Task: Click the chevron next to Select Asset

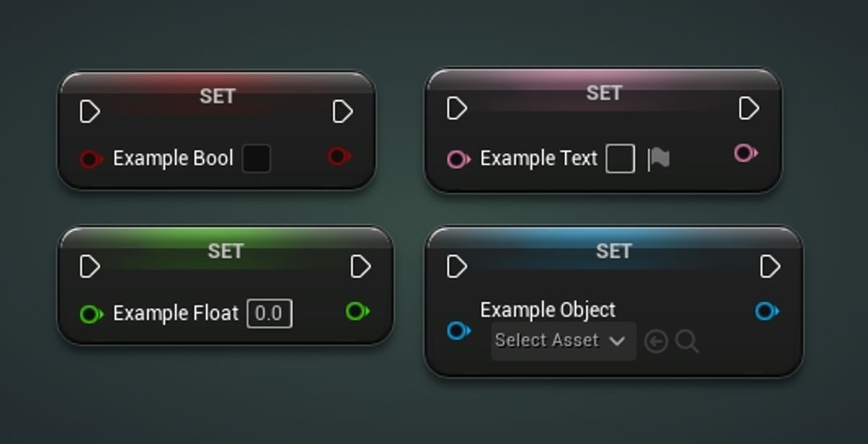Action: click(616, 339)
